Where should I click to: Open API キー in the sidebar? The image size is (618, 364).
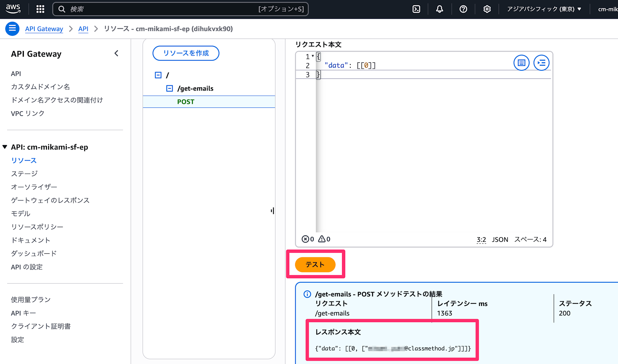point(23,313)
